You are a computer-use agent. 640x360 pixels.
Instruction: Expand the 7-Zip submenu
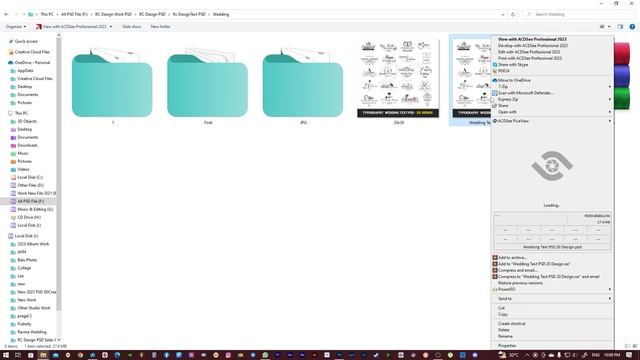point(552,87)
